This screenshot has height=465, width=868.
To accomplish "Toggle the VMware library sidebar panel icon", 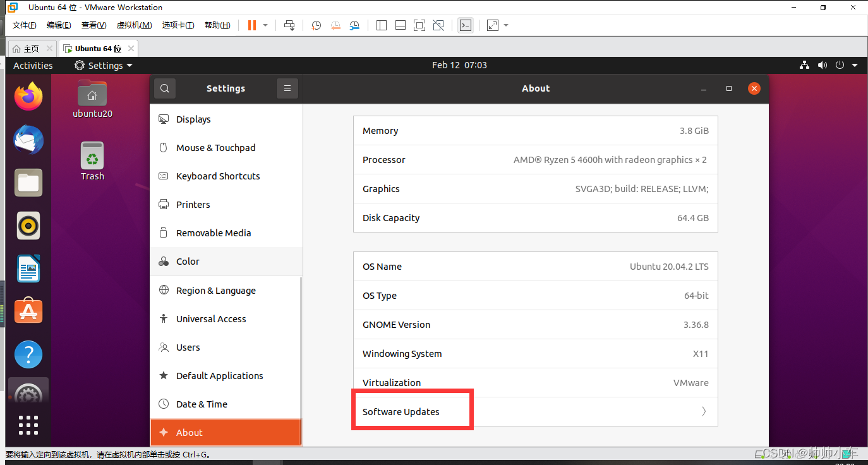I will tap(381, 25).
